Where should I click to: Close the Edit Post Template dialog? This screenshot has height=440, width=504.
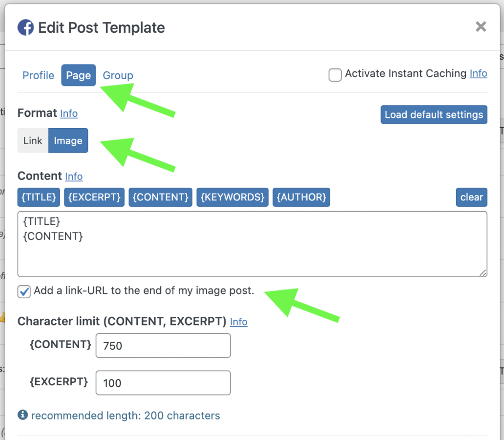481,27
